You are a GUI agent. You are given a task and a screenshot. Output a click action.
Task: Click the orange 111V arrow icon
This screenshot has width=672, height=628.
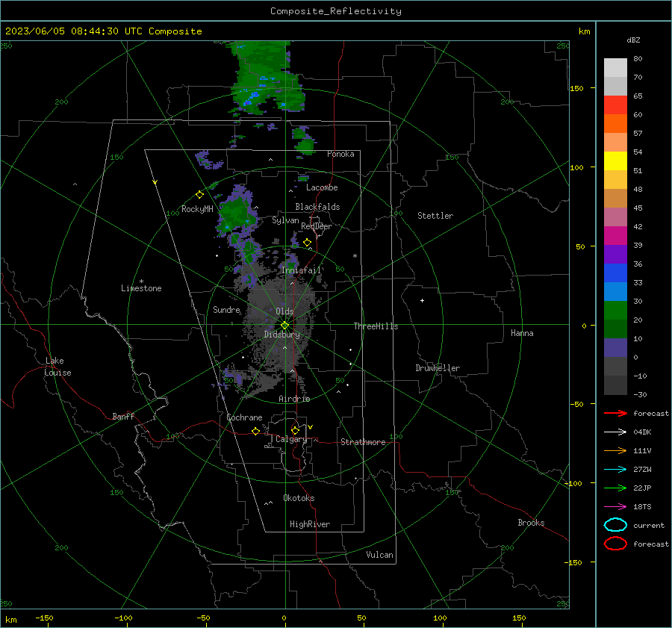615,450
